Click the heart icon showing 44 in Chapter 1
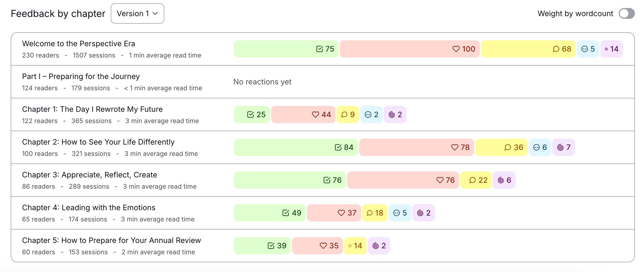Screen dimensions: 644x272 pos(315,114)
